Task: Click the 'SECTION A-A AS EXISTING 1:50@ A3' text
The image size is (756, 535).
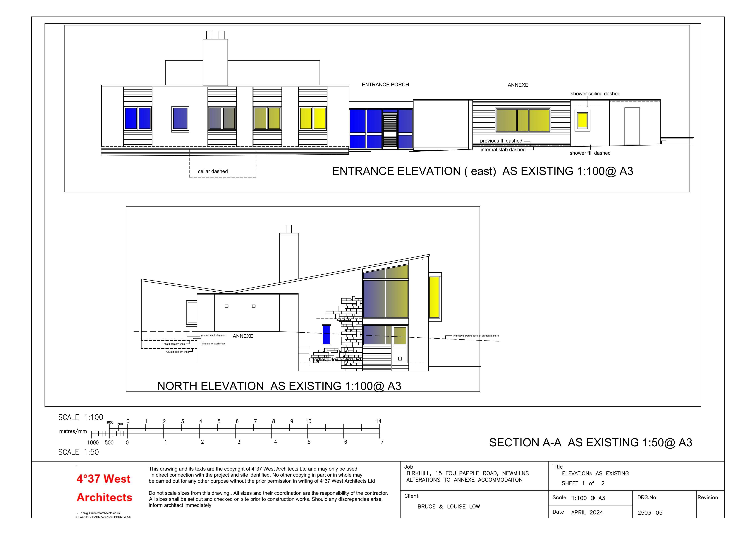Action: [x=591, y=443]
